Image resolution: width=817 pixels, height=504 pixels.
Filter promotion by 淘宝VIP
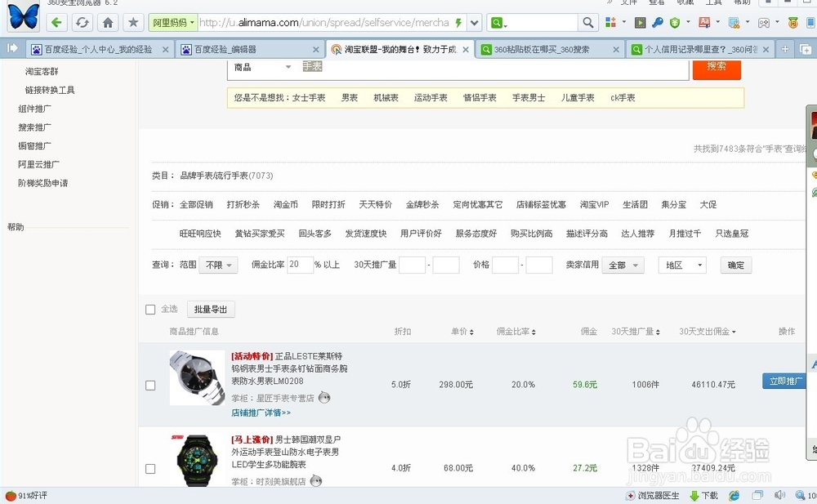pos(594,204)
